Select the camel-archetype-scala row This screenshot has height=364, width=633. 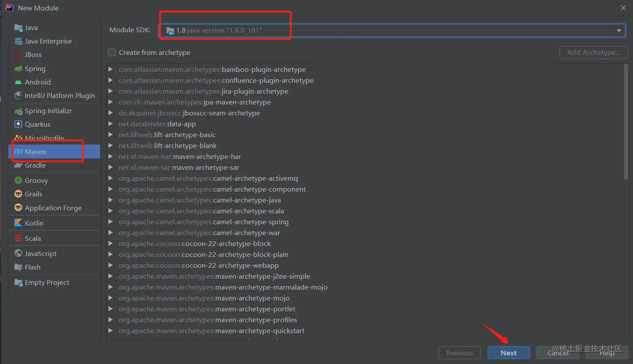pyautogui.click(x=365, y=211)
